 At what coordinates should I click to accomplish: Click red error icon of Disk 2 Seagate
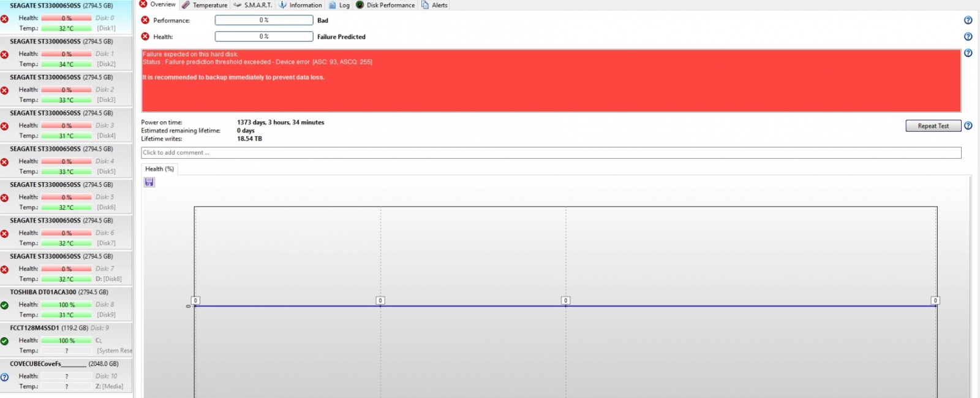point(4,90)
